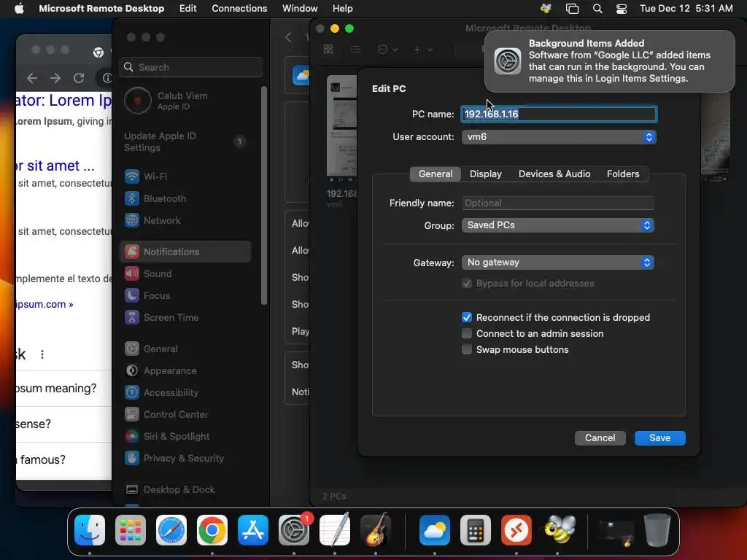The width and height of the screenshot is (747, 560).
Task: Select Privacy & Security in sidebar
Action: (185, 459)
